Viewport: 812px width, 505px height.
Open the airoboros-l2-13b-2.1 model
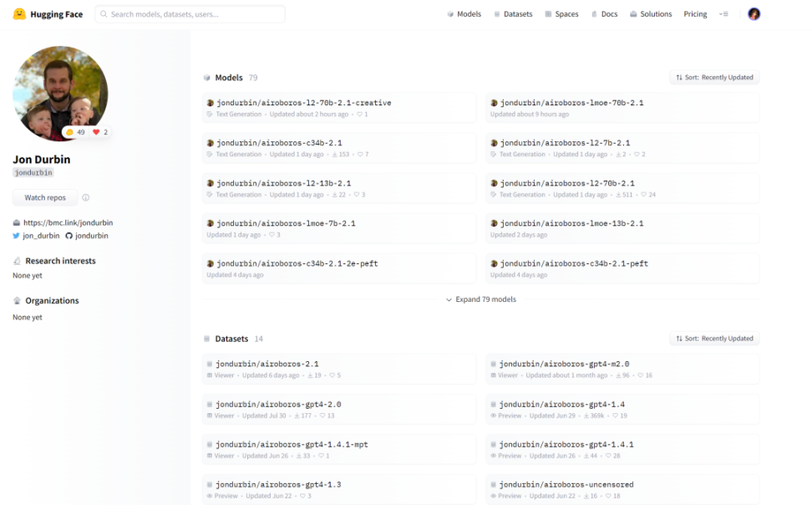pyautogui.click(x=339, y=188)
